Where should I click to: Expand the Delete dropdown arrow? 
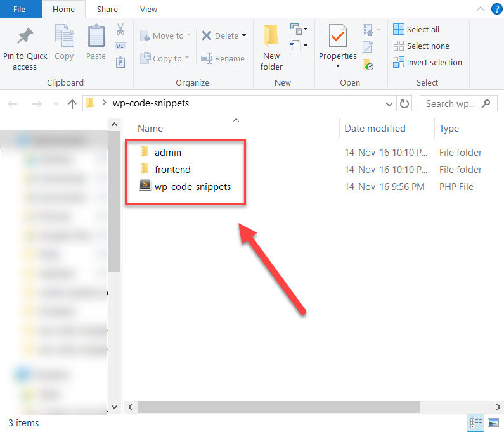[244, 35]
